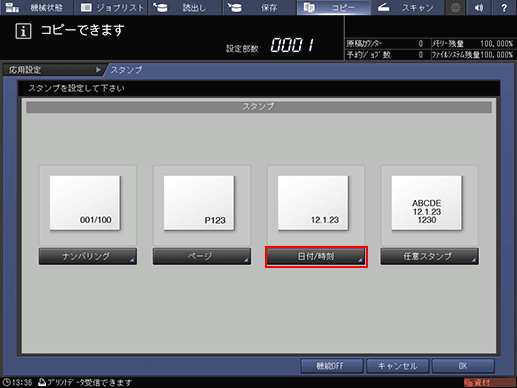Switch to the スキャン tab

pos(407,7)
